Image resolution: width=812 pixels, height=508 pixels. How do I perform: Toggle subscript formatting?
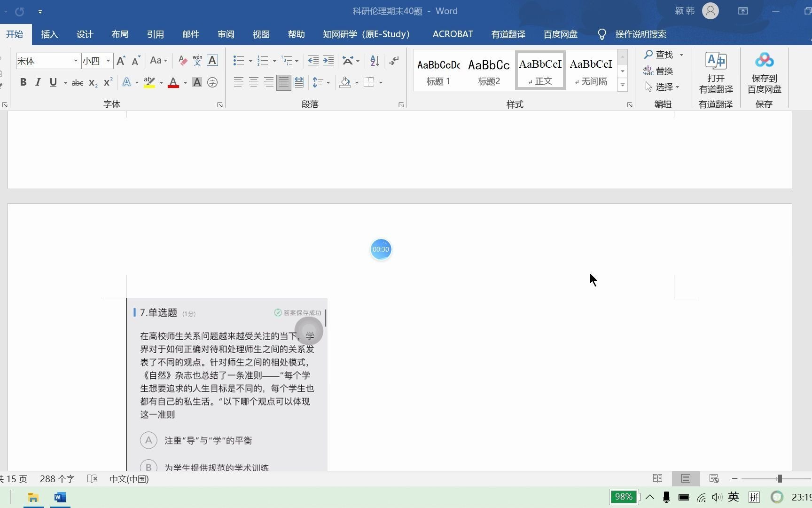click(93, 83)
